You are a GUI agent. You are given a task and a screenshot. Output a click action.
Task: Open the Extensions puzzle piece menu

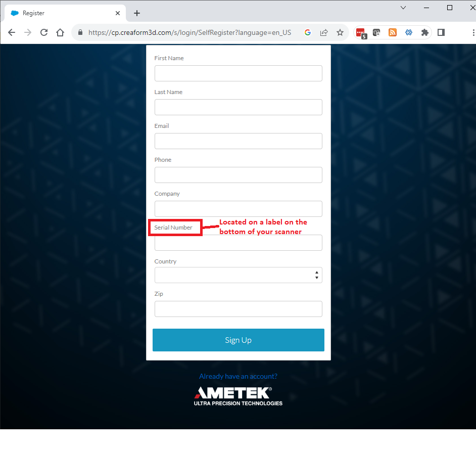point(424,32)
